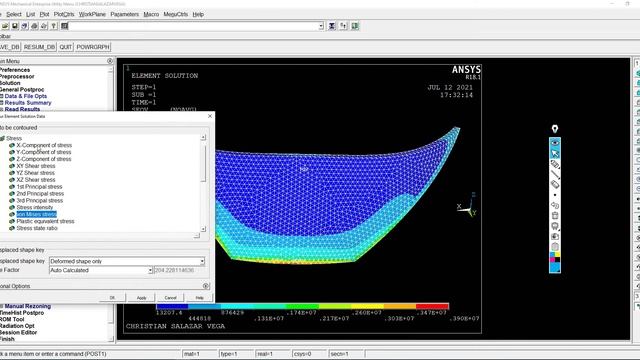Open Results Summary item
This screenshot has width=640, height=360.
pos(28,102)
